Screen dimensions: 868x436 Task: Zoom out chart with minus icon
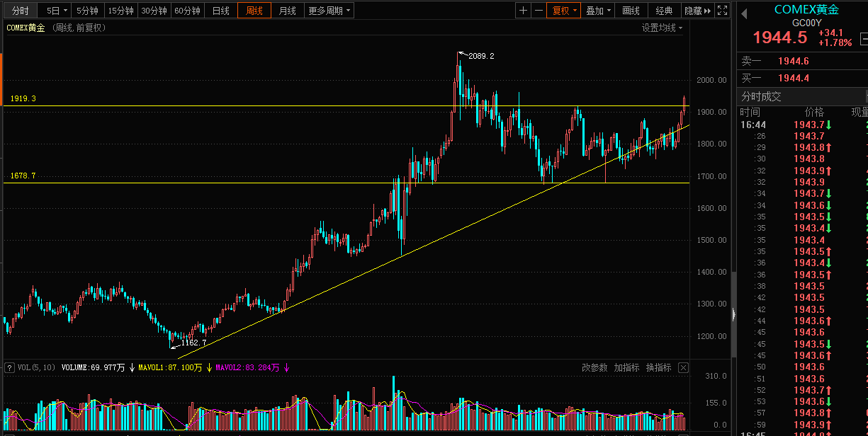(539, 11)
